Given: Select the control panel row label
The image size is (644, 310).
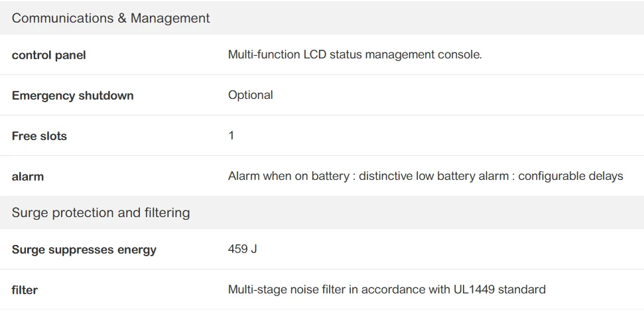Looking at the screenshot, I should (49, 55).
